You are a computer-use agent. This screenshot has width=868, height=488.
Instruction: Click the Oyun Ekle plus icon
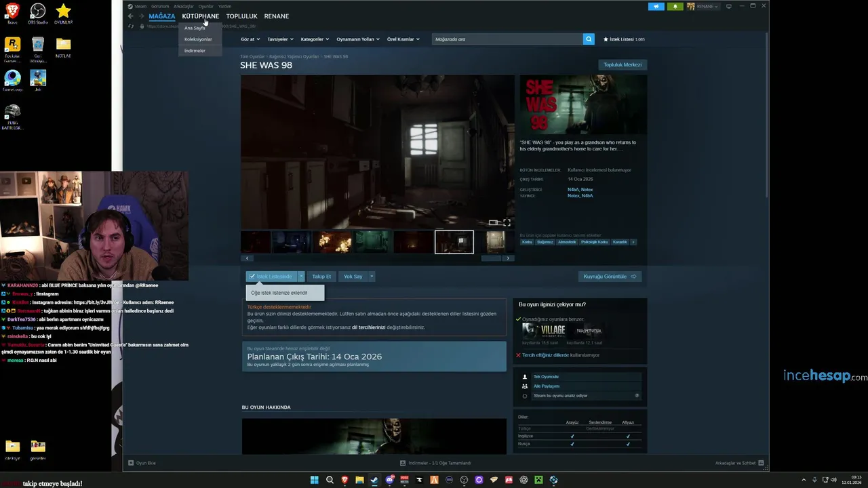pos(131,463)
